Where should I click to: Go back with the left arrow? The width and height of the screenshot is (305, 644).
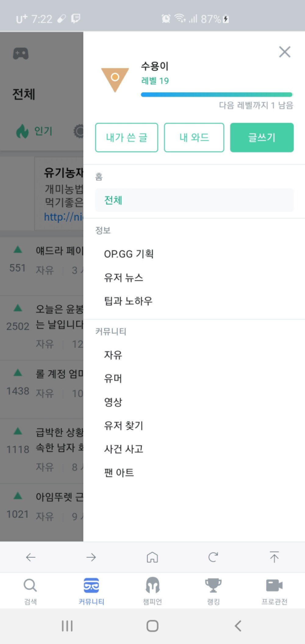coord(30,557)
